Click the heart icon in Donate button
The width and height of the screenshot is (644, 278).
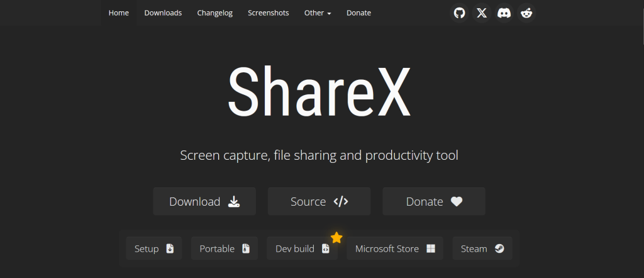click(x=457, y=201)
